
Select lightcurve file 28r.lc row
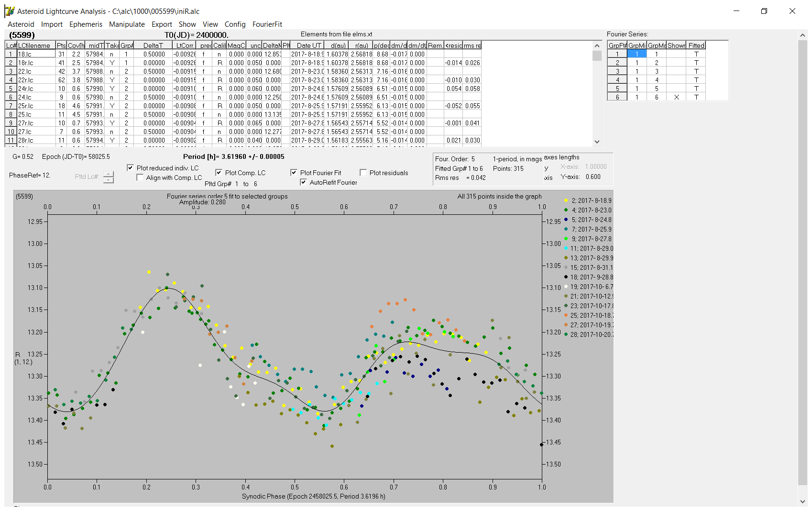[x=243, y=140]
